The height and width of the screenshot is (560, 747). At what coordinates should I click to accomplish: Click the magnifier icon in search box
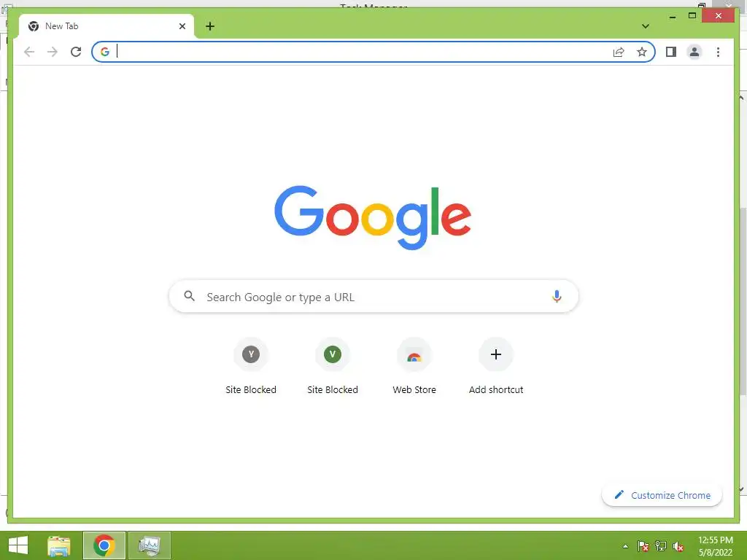[x=189, y=296]
